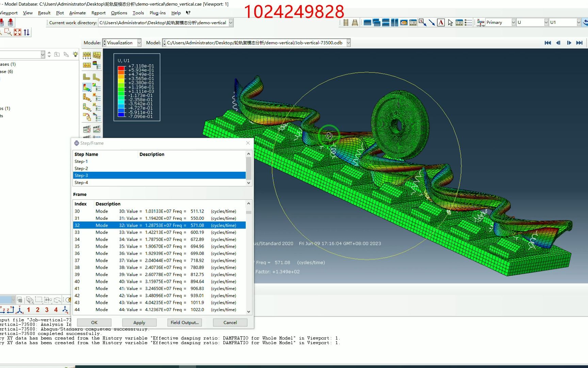Select the Create Text annotation tool
Screen dimensions: 588x368
pos(441,22)
